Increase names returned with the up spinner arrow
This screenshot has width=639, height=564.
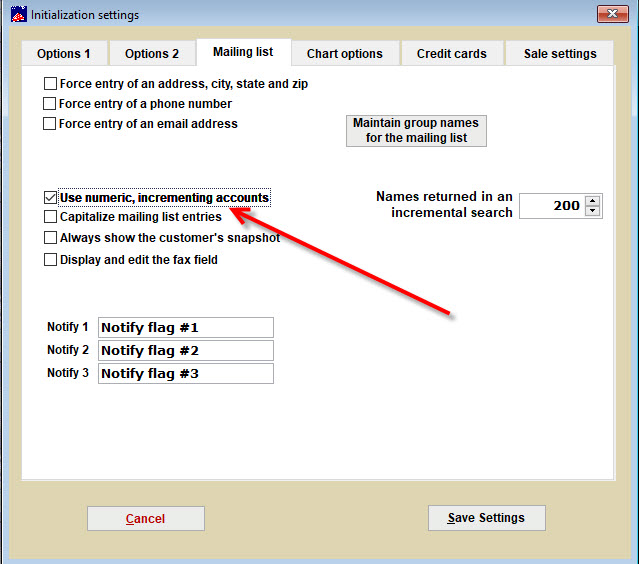pos(593,201)
